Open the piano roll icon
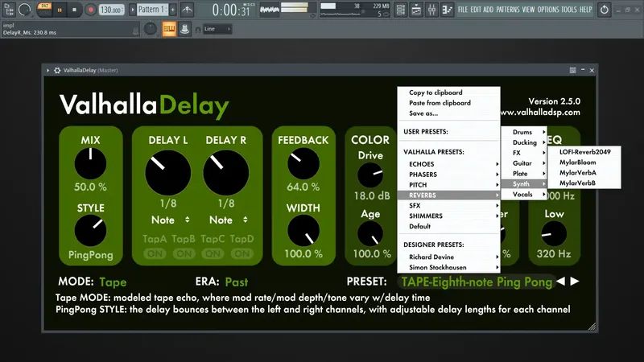Screen dimensions: 644x362 447,10
